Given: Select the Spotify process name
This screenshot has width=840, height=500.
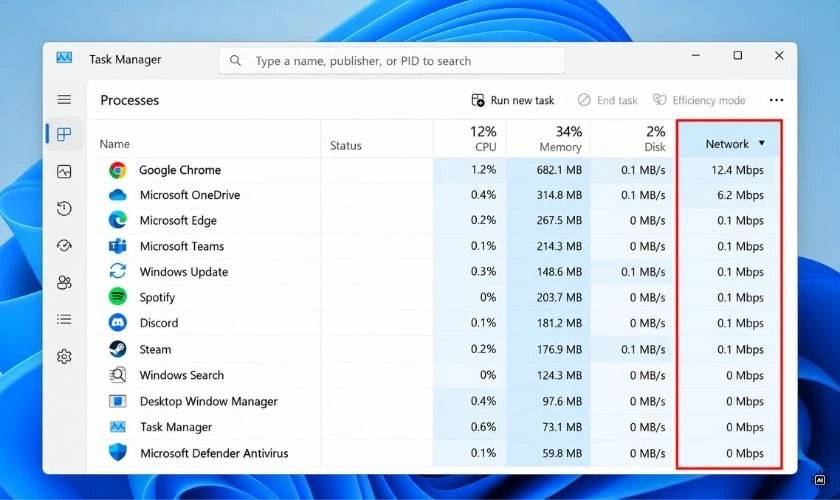Looking at the screenshot, I should tap(157, 297).
